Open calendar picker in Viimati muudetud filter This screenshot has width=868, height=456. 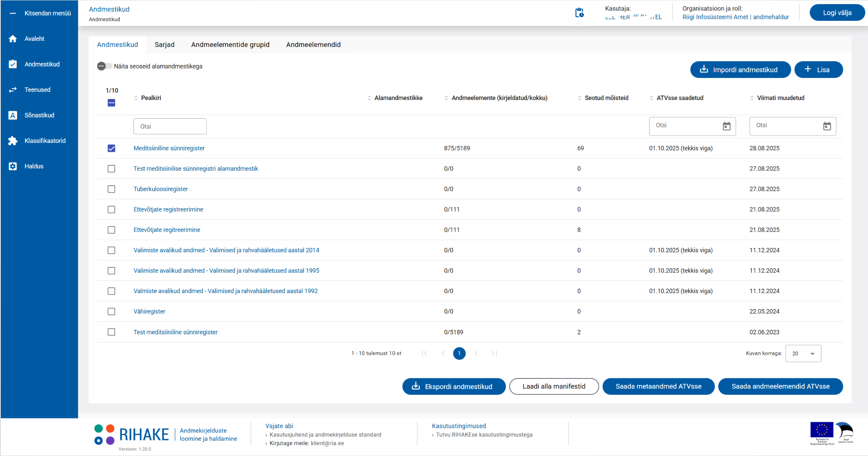click(827, 126)
